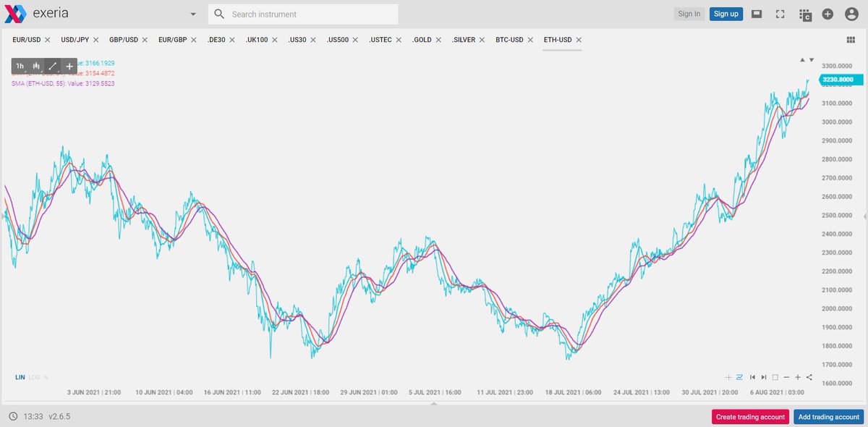
Task: Click the SMA (ETH-USD, 55) indicator label
Action: click(x=63, y=84)
